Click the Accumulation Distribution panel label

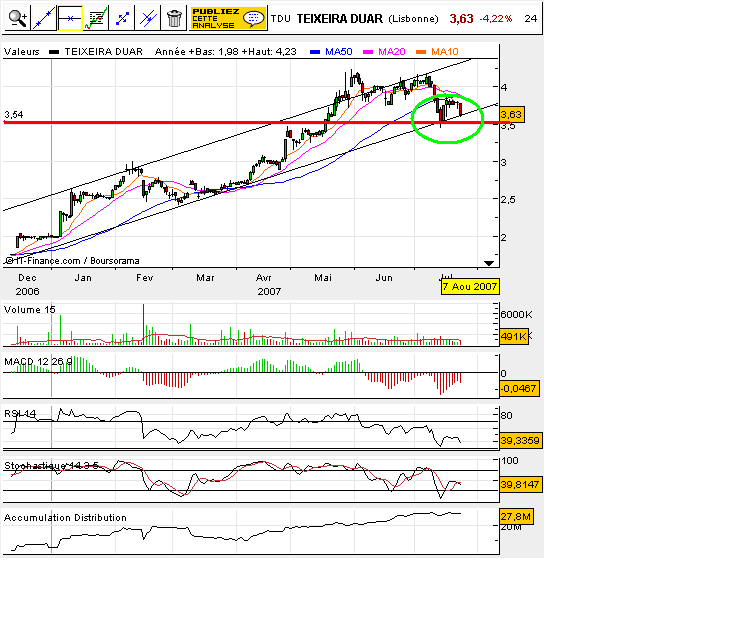(x=65, y=518)
